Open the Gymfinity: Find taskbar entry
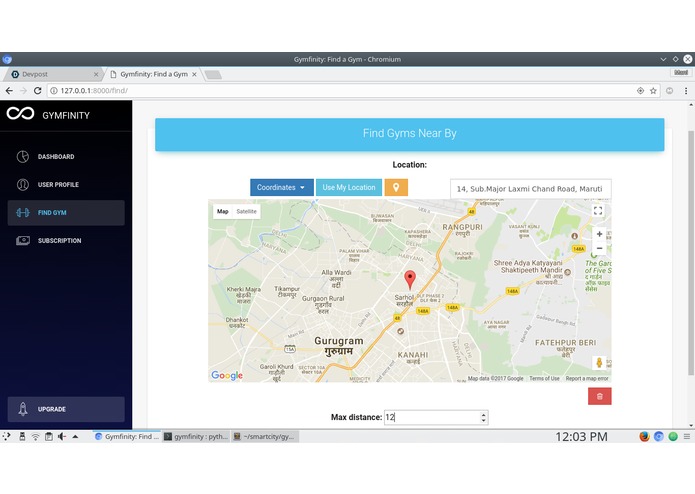 click(x=127, y=436)
